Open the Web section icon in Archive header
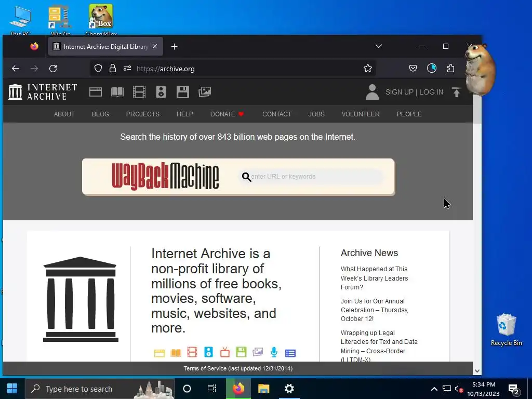The image size is (532, 399). [96, 92]
